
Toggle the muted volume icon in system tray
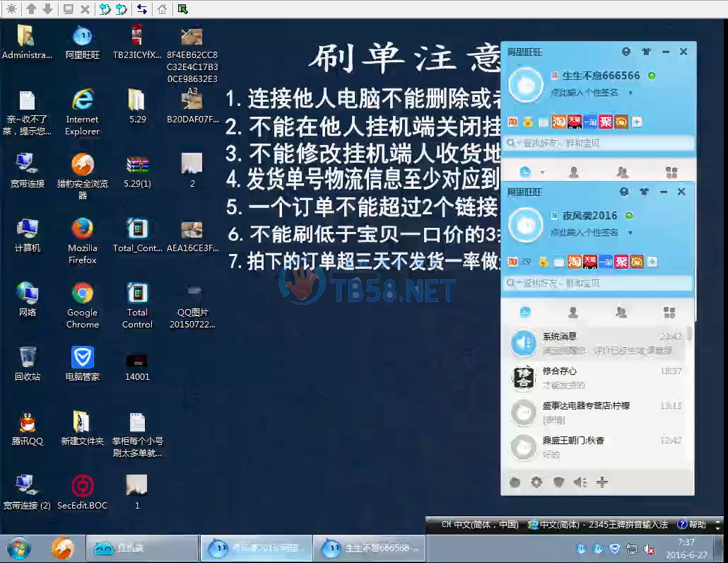(x=649, y=549)
